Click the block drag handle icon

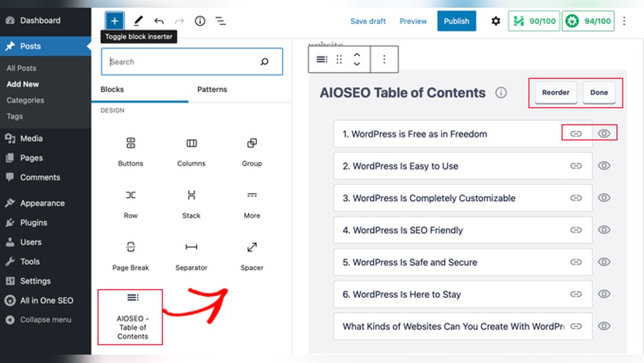tap(339, 59)
